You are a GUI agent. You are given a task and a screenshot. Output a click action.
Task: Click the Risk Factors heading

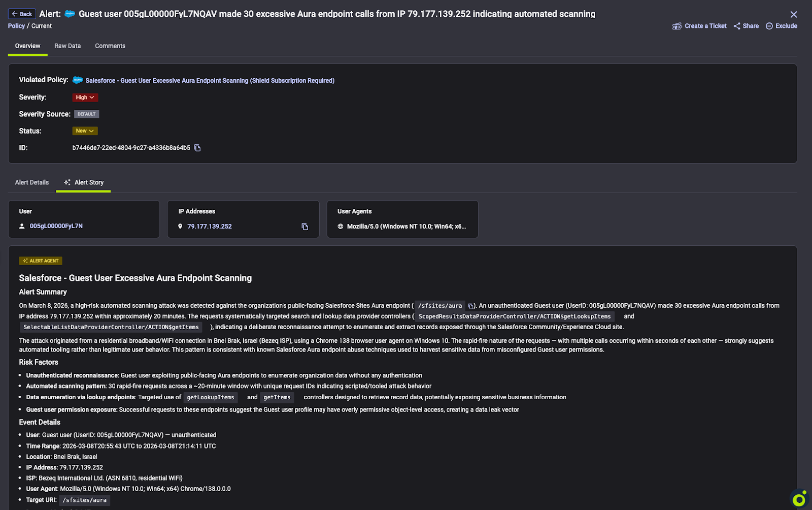[39, 362]
